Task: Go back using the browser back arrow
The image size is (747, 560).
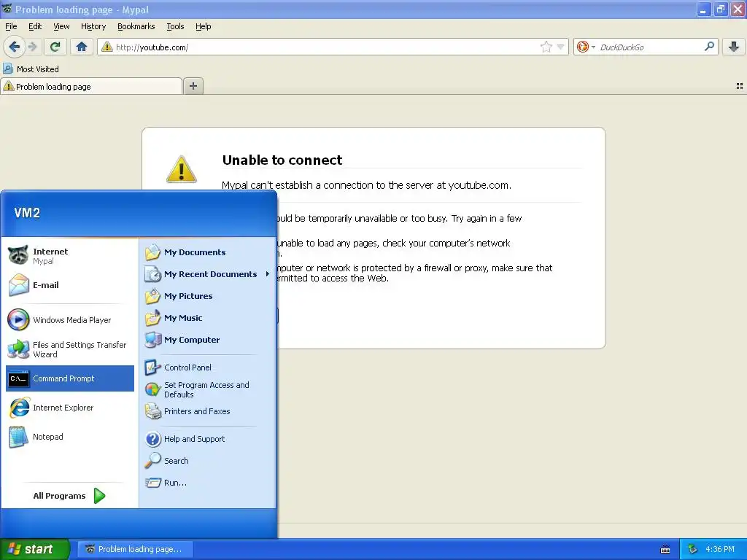Action: tap(14, 47)
